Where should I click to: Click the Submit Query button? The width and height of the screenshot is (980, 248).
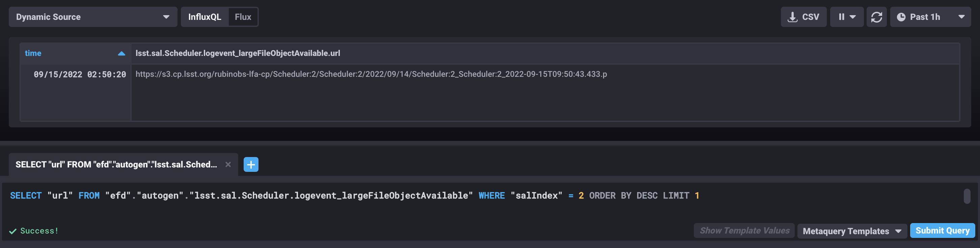click(942, 230)
